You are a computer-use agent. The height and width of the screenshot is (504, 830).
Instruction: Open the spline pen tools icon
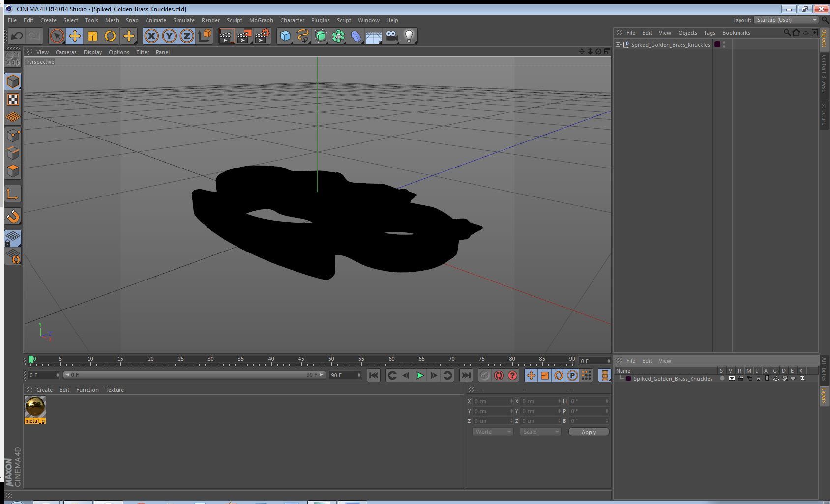tap(303, 36)
